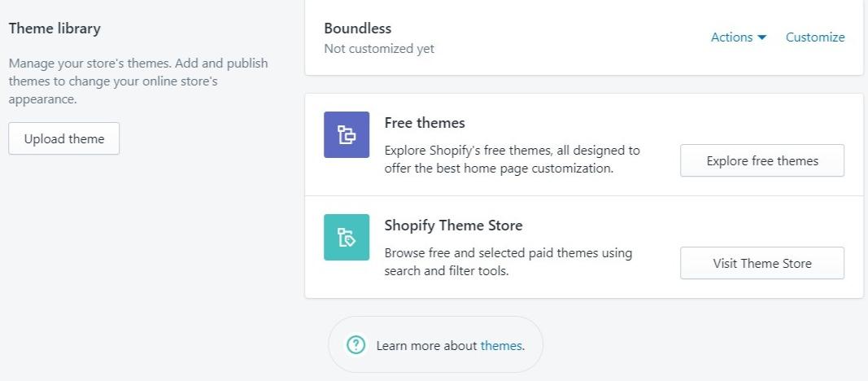Click the Explore Shopify's free themes description
This screenshot has height=381, width=868.
point(512,160)
